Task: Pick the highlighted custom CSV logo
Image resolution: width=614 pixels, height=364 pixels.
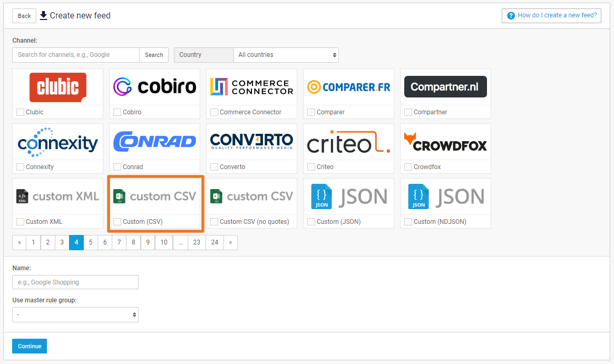Action: tap(154, 196)
